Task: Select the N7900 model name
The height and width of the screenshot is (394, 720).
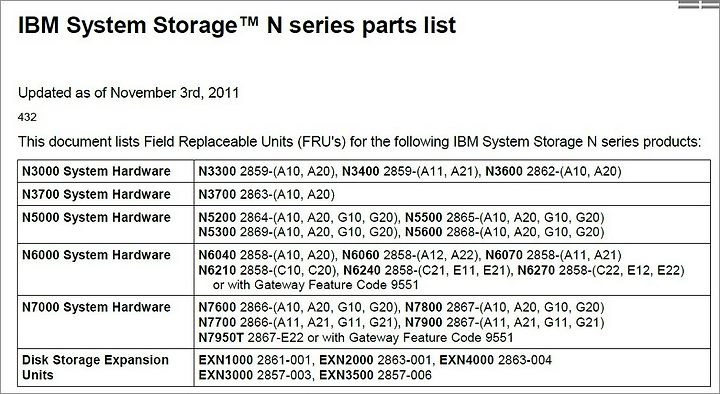Action: (423, 322)
